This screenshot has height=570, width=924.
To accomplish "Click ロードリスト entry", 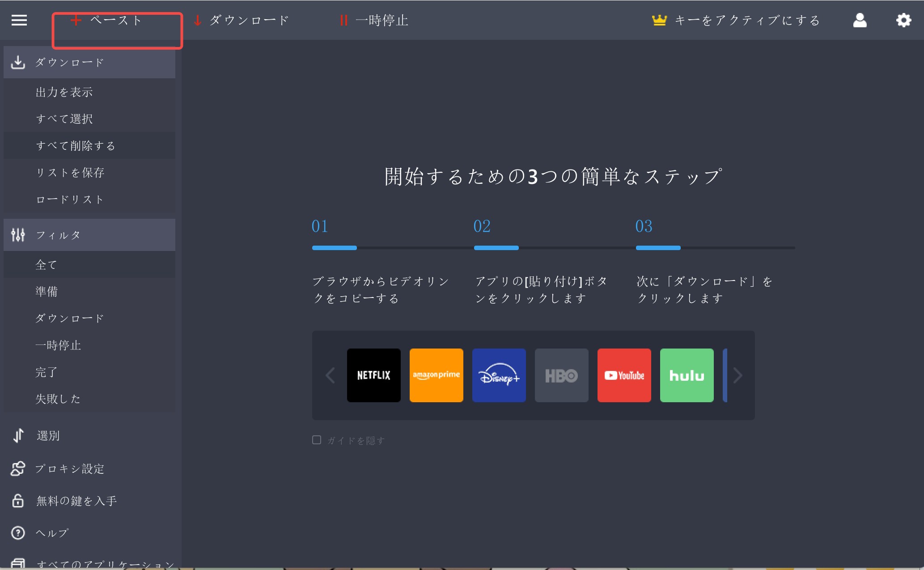I will [89, 199].
